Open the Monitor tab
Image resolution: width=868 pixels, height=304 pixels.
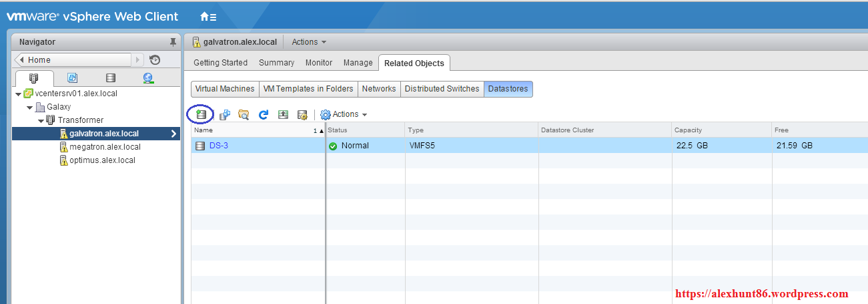[x=319, y=63]
